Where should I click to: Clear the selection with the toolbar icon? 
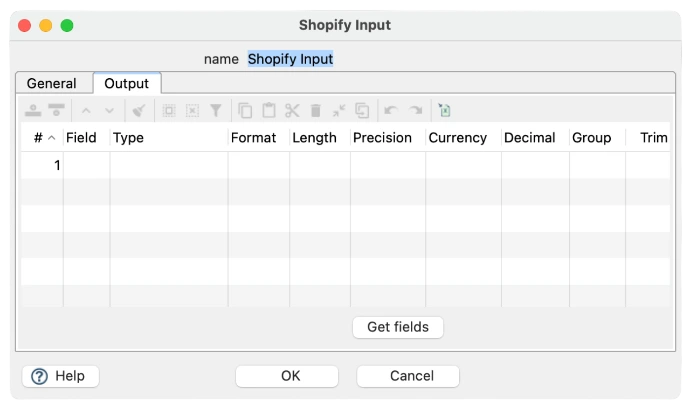(192, 110)
